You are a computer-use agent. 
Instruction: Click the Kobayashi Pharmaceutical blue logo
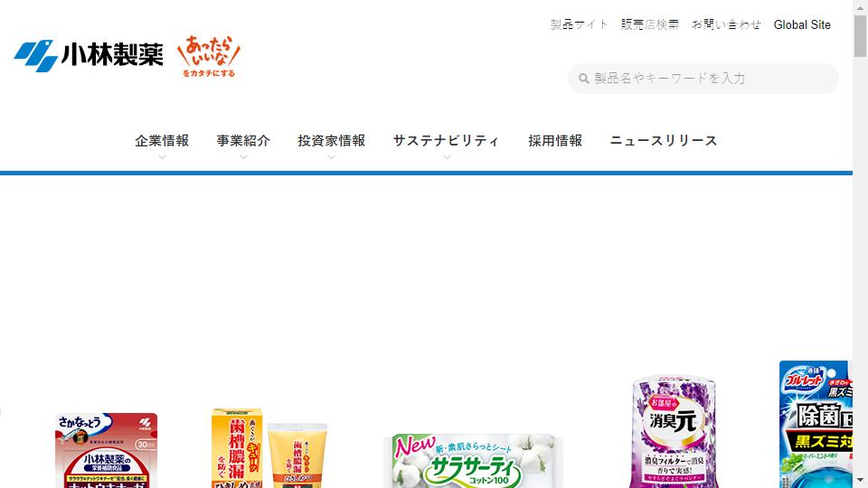click(89, 55)
